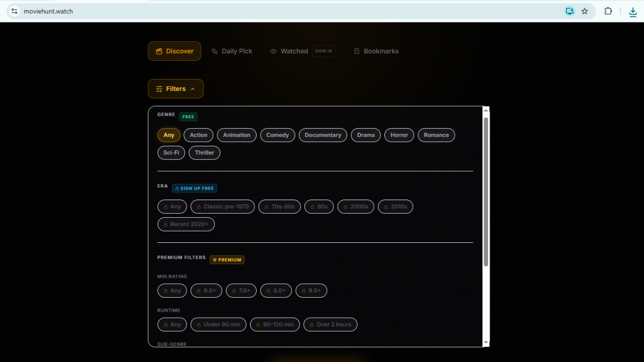Click the SIGN UP FREE badge beside Era

pos(195,189)
